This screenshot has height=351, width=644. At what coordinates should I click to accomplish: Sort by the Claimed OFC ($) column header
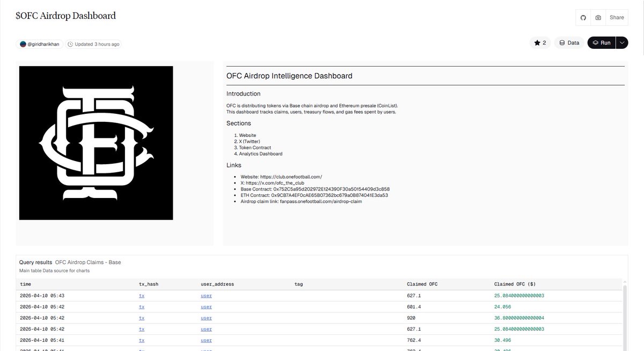[514, 284]
